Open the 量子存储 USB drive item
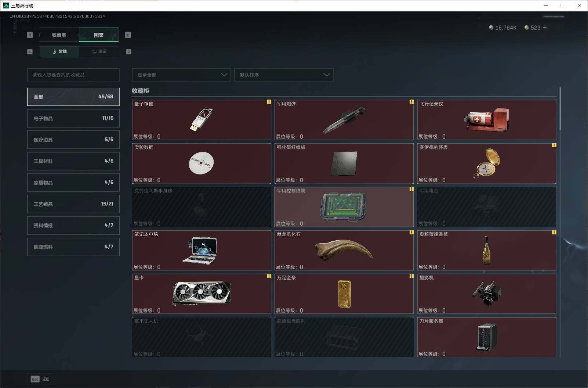588x388 pixels. (201, 120)
